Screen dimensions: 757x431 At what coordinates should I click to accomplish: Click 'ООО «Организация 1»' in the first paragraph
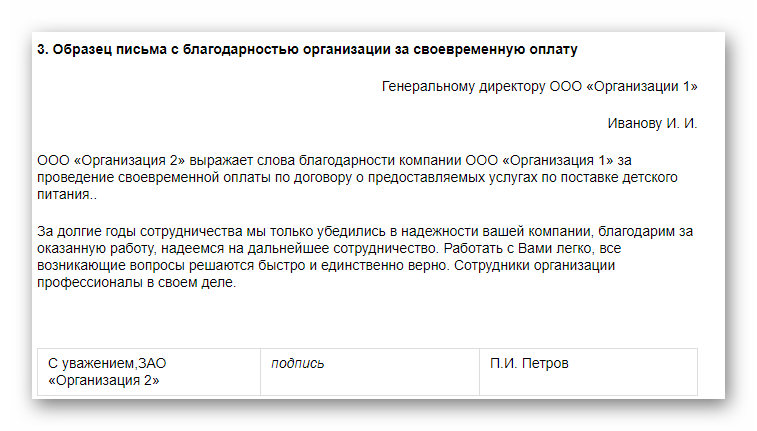pyautogui.click(x=540, y=159)
